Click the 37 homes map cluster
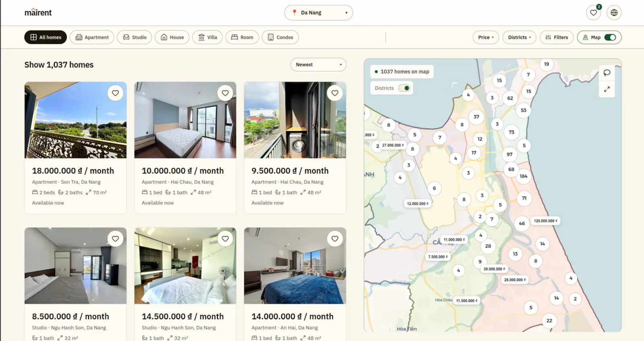644x341 pixels. (x=477, y=117)
